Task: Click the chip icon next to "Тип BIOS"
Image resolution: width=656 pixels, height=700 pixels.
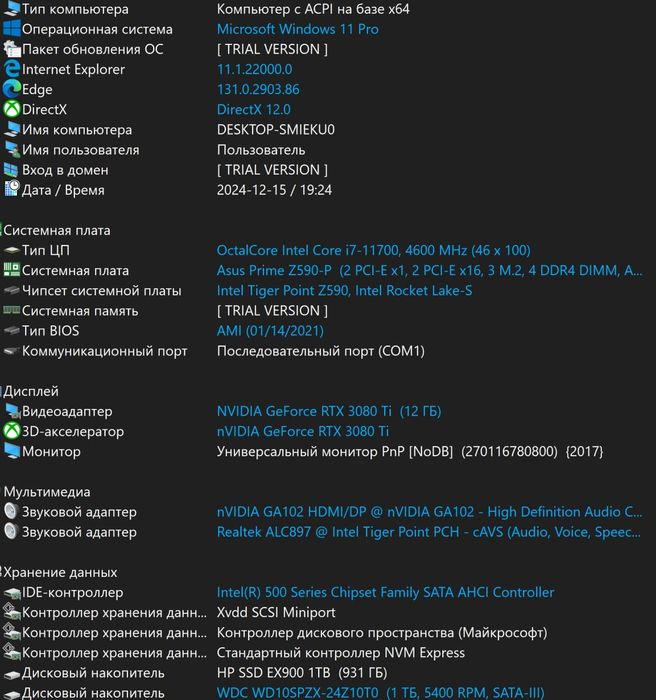Action: pyautogui.click(x=12, y=331)
